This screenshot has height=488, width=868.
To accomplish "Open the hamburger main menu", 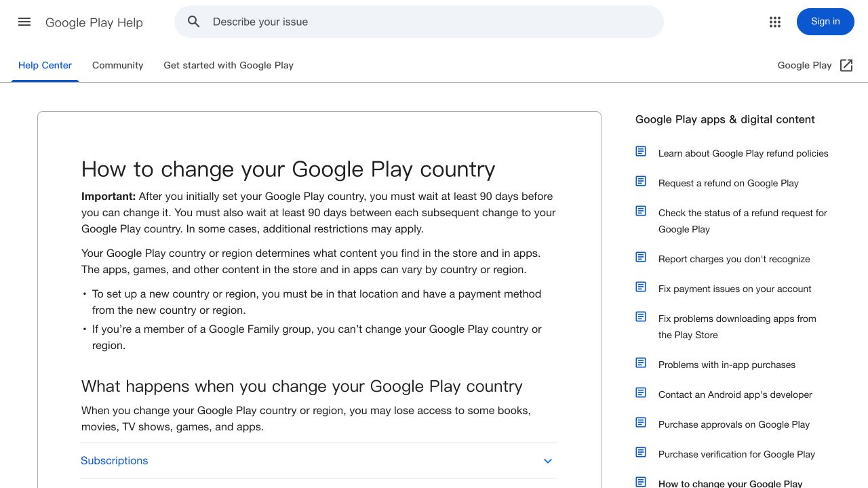I will [x=24, y=22].
